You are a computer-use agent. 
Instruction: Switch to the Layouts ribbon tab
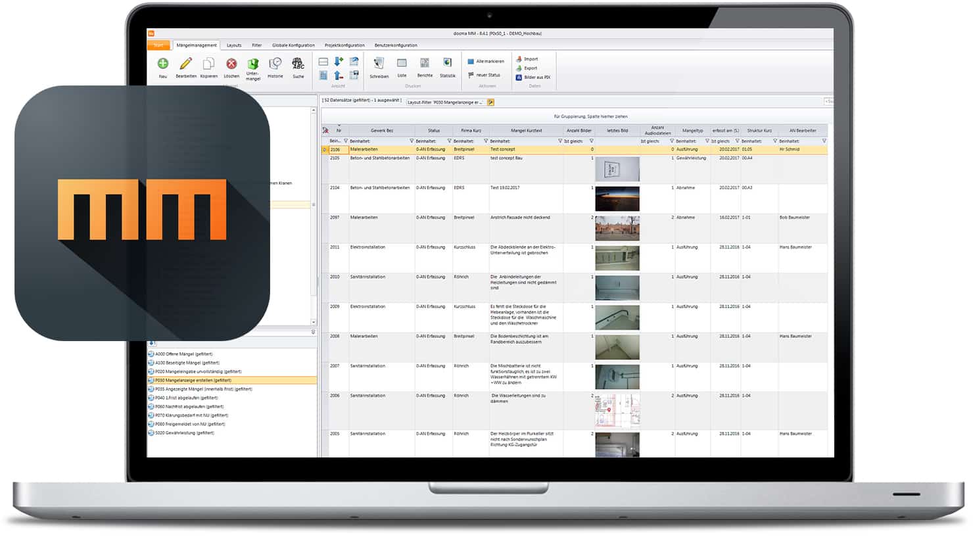point(234,45)
